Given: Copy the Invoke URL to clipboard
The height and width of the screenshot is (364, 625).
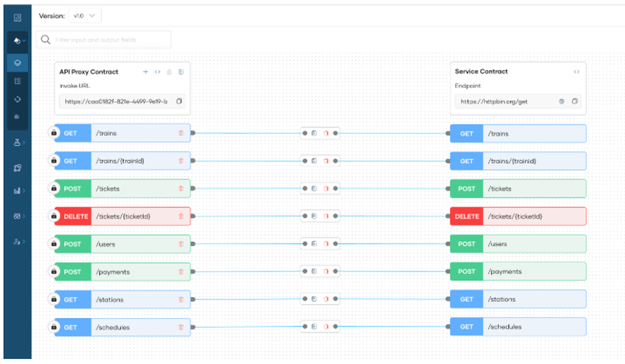Looking at the screenshot, I should (180, 101).
